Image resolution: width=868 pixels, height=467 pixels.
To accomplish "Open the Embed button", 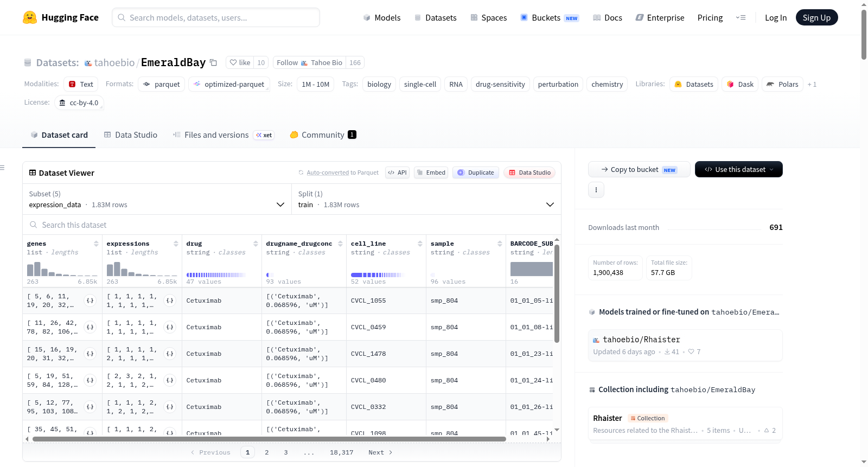I will coord(430,172).
